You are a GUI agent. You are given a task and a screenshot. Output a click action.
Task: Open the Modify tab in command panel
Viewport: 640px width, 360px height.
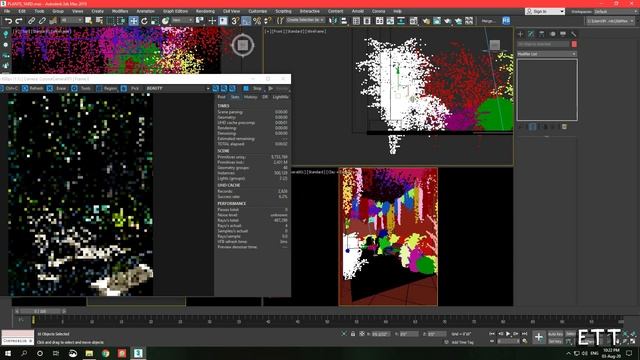pyautogui.click(x=531, y=34)
